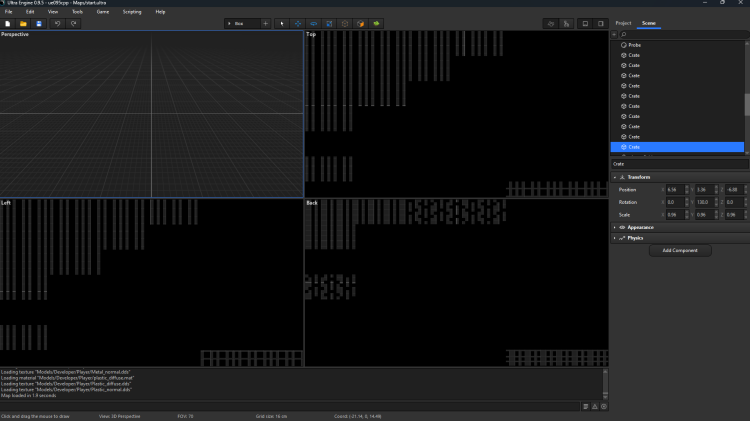
Task: Click the Scale Z value field
Action: point(734,215)
